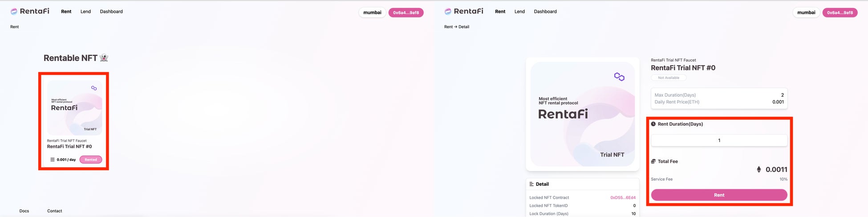Image resolution: width=868 pixels, height=217 pixels.
Task: Click the clock icon beside Rent Duration(Days)
Action: (x=653, y=124)
